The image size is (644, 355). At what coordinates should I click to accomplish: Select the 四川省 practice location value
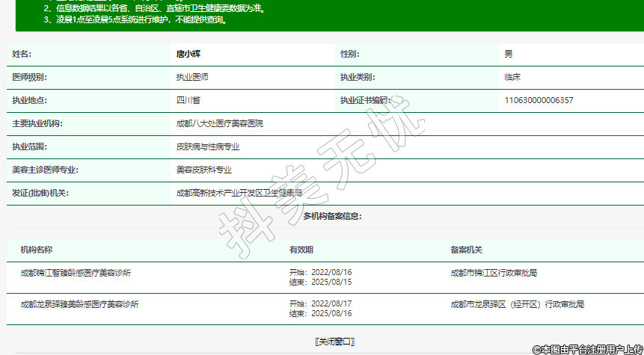pyautogui.click(x=188, y=100)
